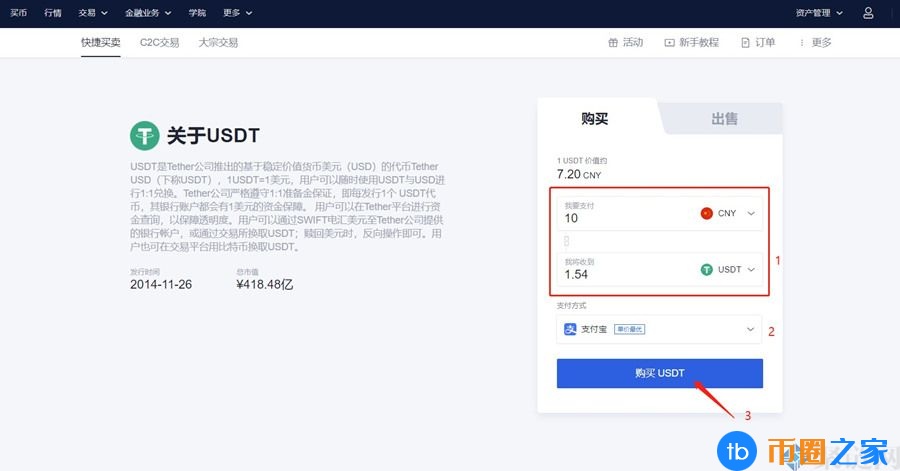Expand the 资产管理 menu
Screen dimensions: 900x471
pos(819,13)
